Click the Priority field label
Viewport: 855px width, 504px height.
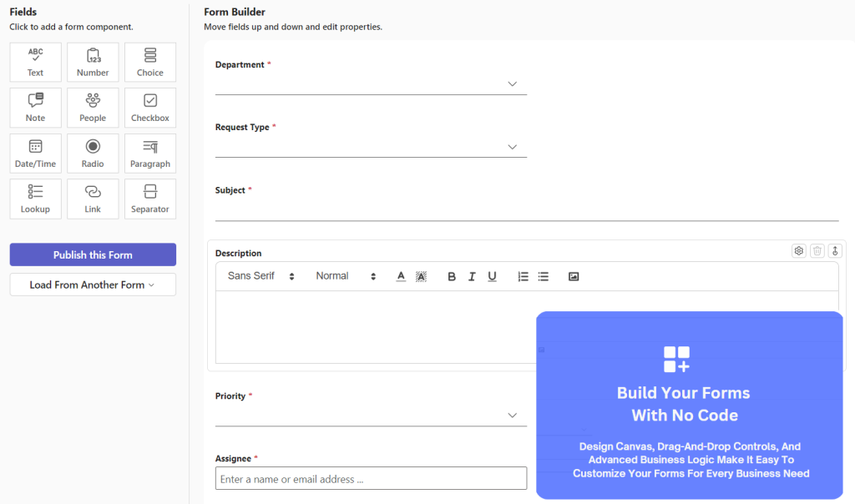tap(230, 396)
